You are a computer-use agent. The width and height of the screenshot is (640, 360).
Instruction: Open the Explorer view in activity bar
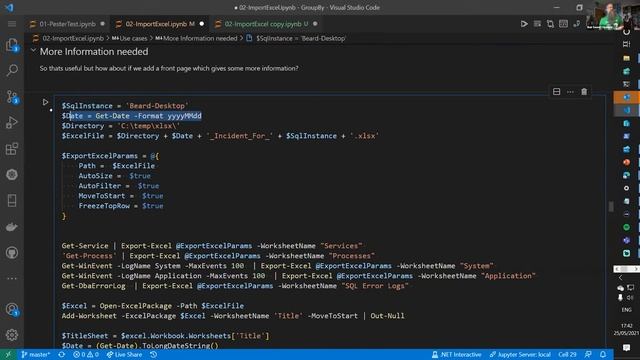[12, 44]
